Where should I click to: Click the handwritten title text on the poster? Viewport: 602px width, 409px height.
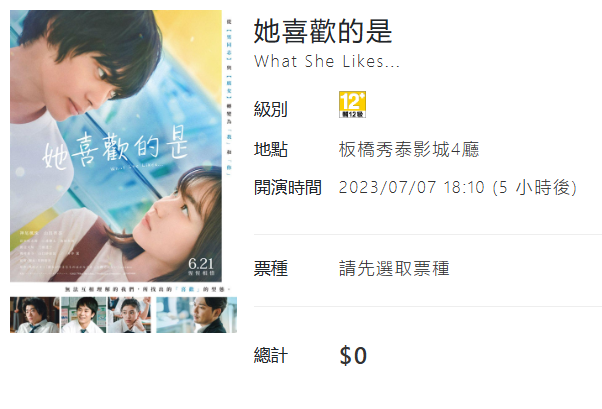[x=115, y=149]
